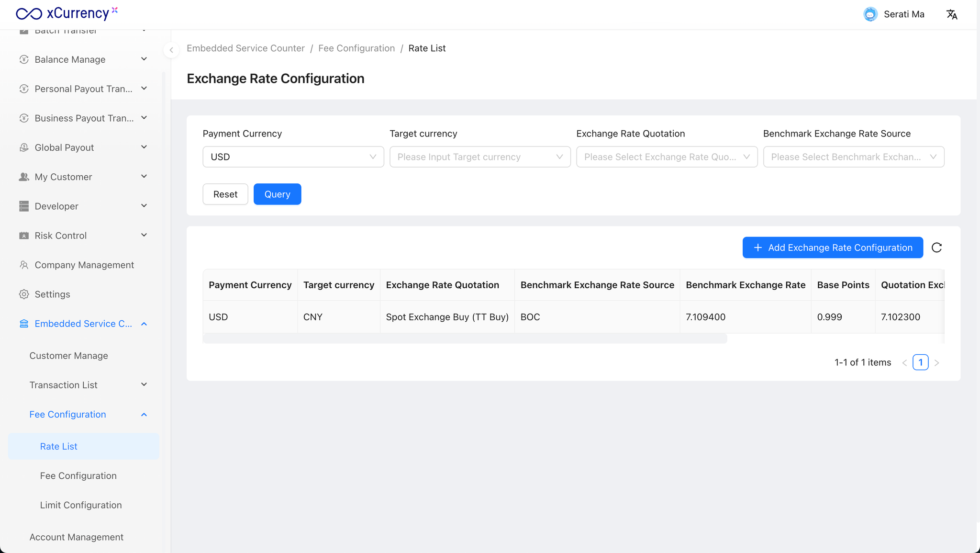Expand the Transaction List submenu
The width and height of the screenshot is (980, 553).
(x=144, y=385)
